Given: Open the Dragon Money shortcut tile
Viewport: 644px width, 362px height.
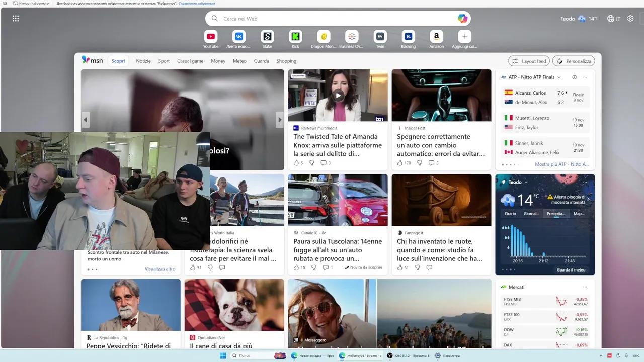Looking at the screenshot, I should click(x=324, y=39).
